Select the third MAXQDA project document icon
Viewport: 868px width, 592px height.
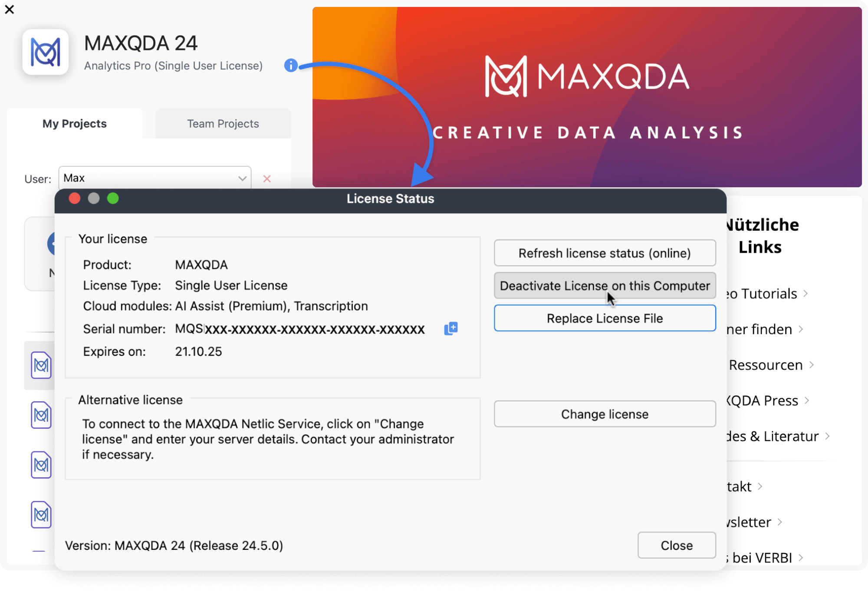pyautogui.click(x=40, y=465)
